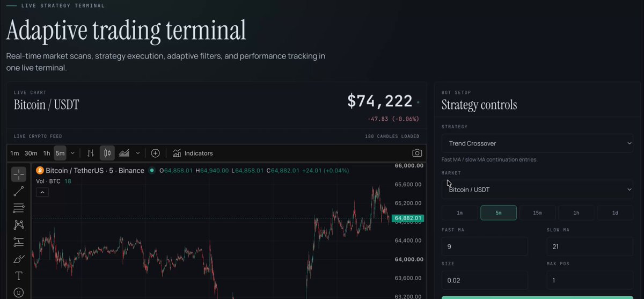Image resolution: width=644 pixels, height=299 pixels.
Task: Select the crosshair cursor tool
Action: (x=19, y=174)
